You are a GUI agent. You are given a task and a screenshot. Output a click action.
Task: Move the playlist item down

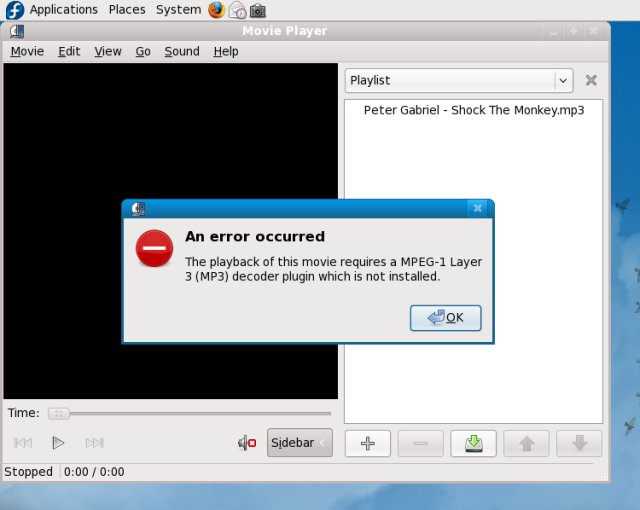point(579,443)
